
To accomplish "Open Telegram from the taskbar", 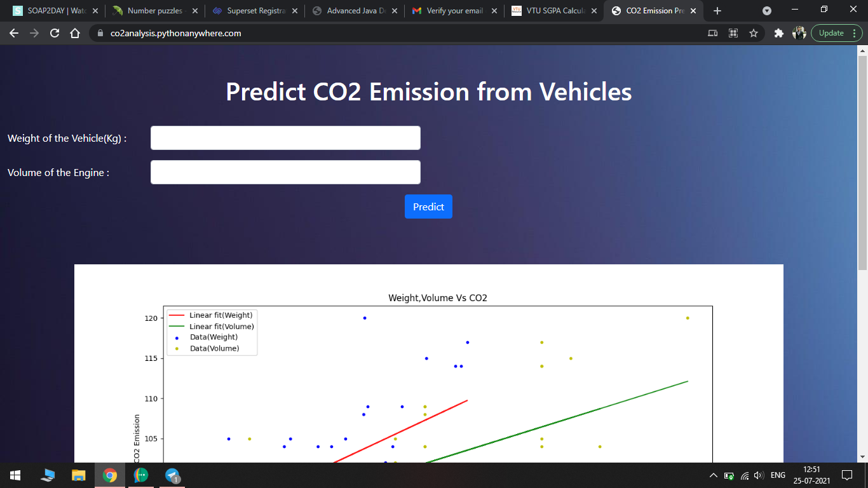I will (172, 475).
